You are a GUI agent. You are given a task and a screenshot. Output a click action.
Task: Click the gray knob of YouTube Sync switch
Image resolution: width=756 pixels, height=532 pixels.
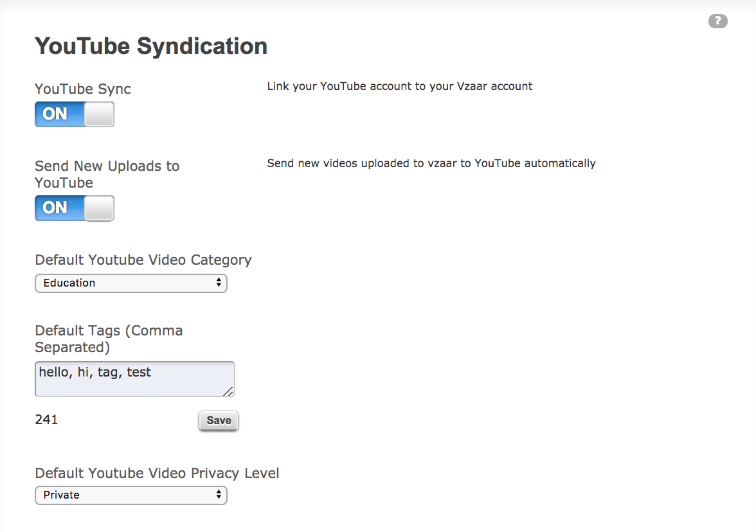click(99, 114)
